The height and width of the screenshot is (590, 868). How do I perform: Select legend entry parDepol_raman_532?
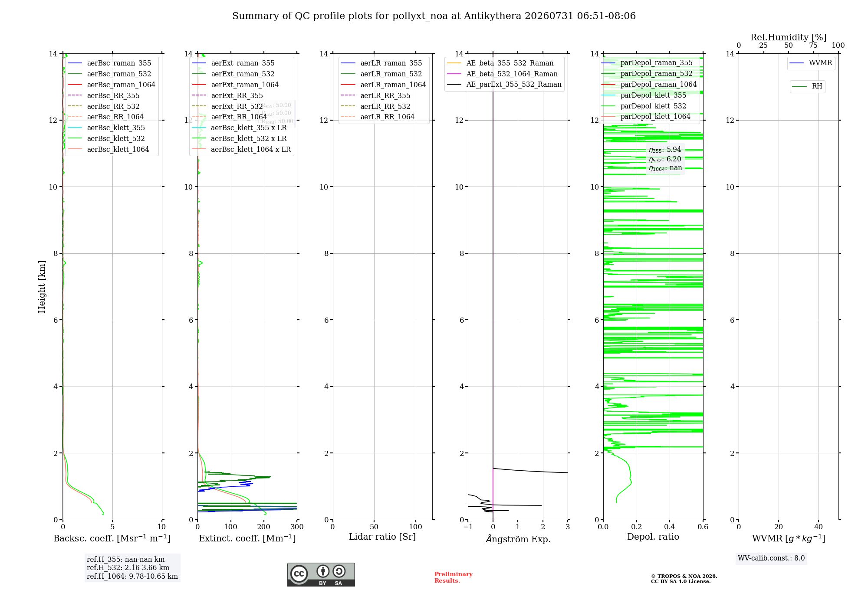[647, 73]
